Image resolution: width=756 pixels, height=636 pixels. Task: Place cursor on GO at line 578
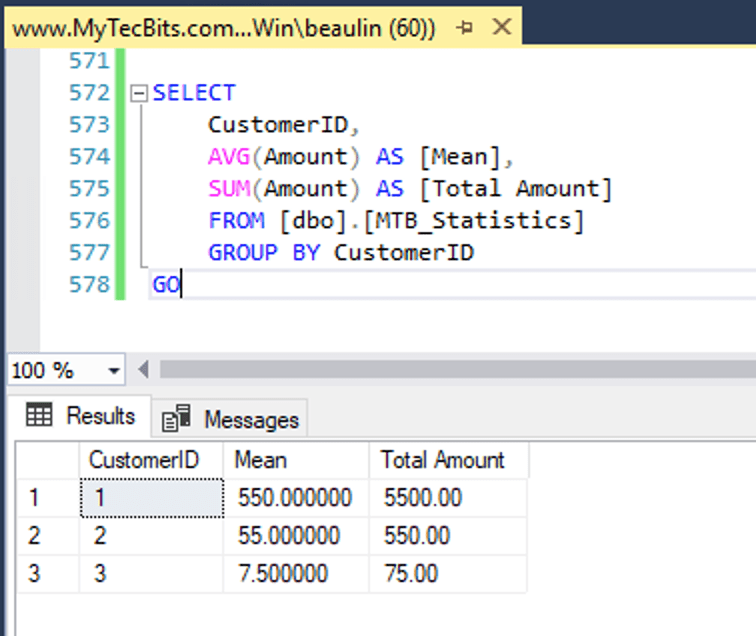[166, 285]
